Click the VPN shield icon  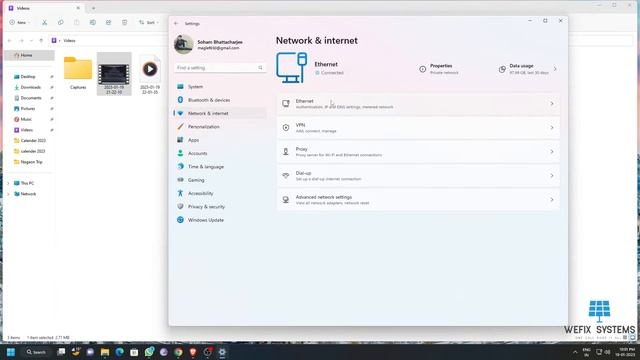pos(286,128)
